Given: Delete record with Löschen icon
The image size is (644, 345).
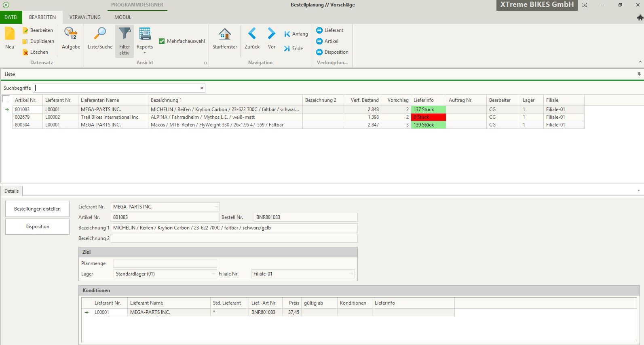Looking at the screenshot, I should (x=35, y=52).
